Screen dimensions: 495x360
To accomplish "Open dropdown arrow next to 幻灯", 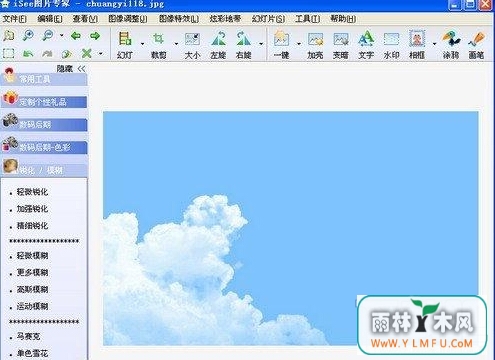I will tap(142, 44).
